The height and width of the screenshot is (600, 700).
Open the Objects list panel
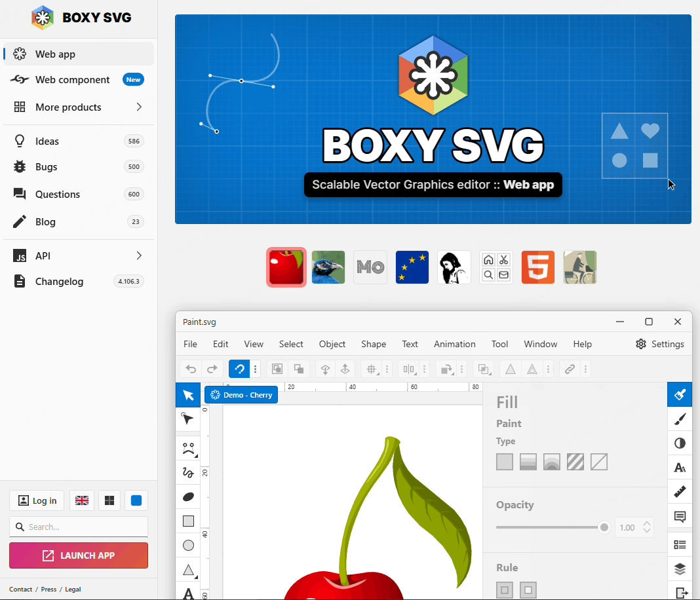680,545
